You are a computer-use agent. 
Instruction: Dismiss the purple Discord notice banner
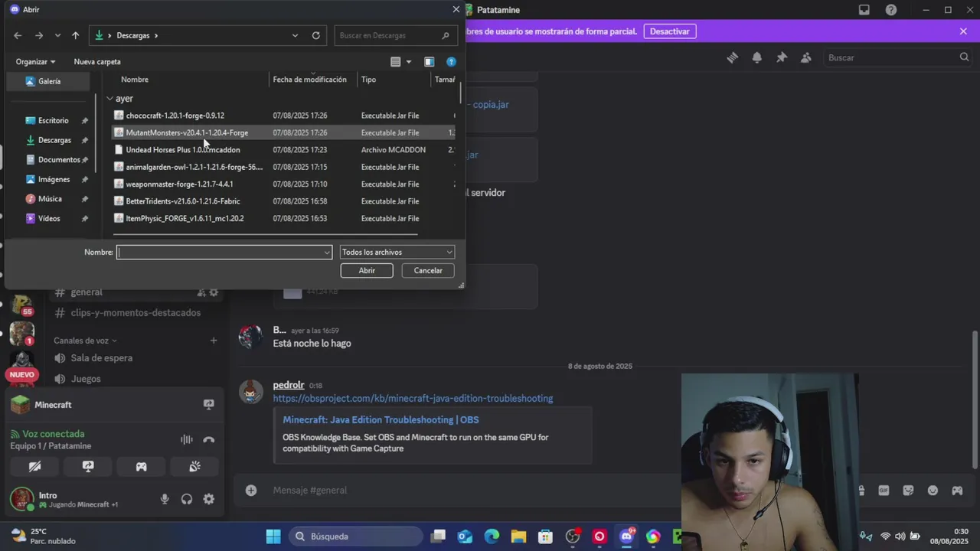point(963,31)
